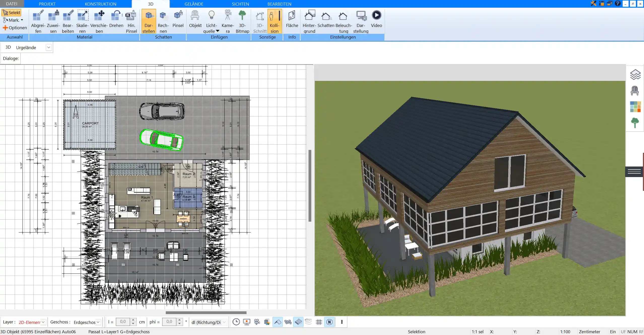Open the material palette sidebar icon

tap(635, 107)
